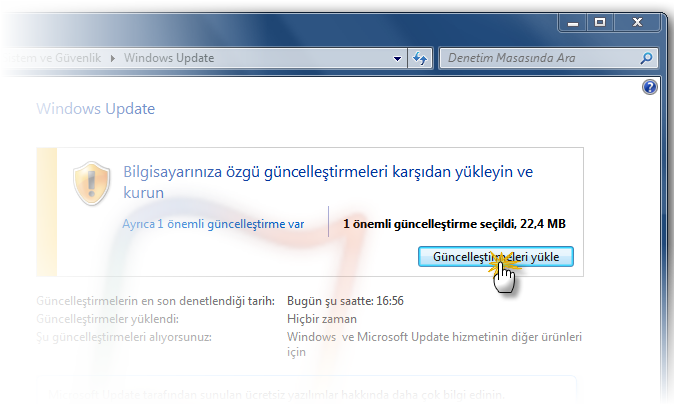This screenshot has width=674, height=405.
Task: Click the 'Bugün şu saatte: 16:56' value
Action: (x=345, y=301)
